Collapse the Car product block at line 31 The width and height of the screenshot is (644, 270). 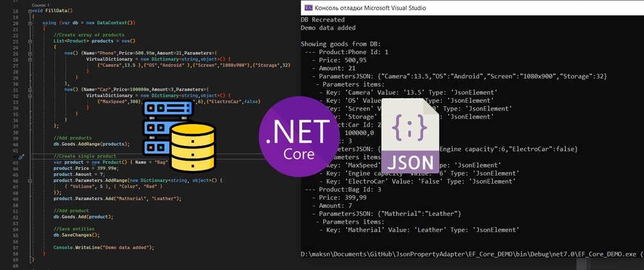(30, 89)
